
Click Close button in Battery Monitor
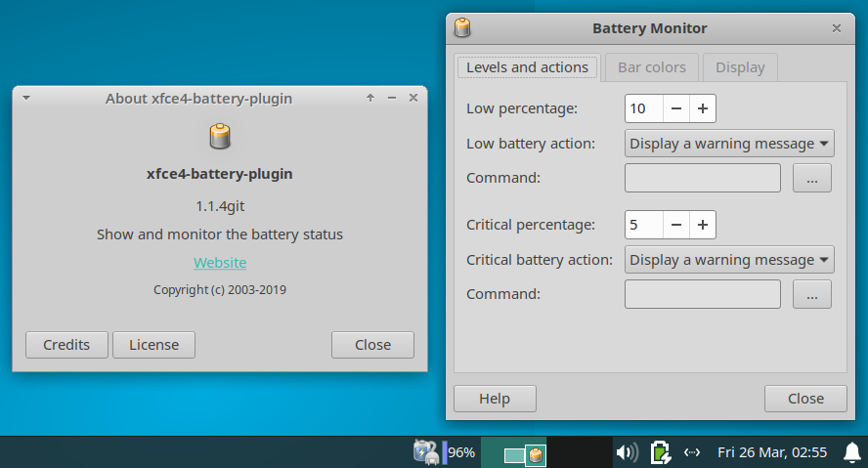click(x=805, y=399)
